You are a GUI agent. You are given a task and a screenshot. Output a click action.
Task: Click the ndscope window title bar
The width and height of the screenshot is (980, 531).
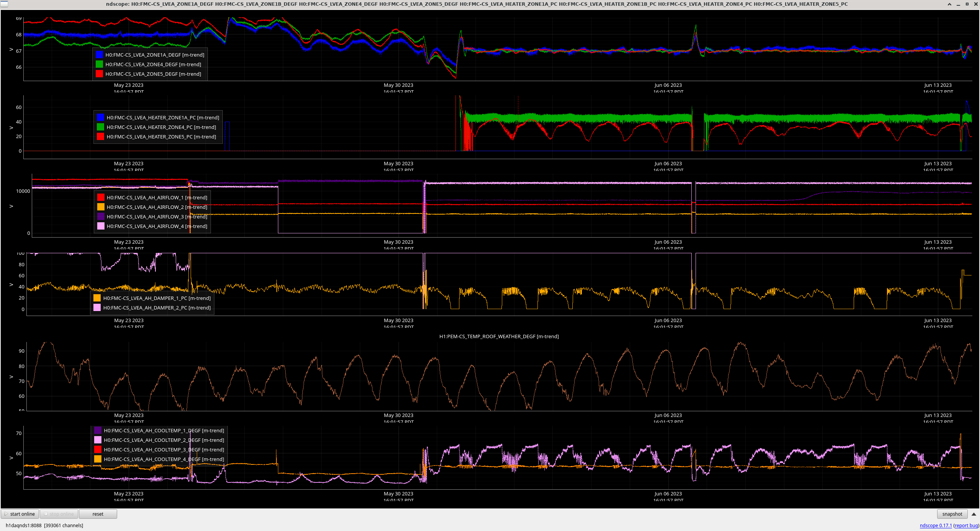tap(477, 4)
